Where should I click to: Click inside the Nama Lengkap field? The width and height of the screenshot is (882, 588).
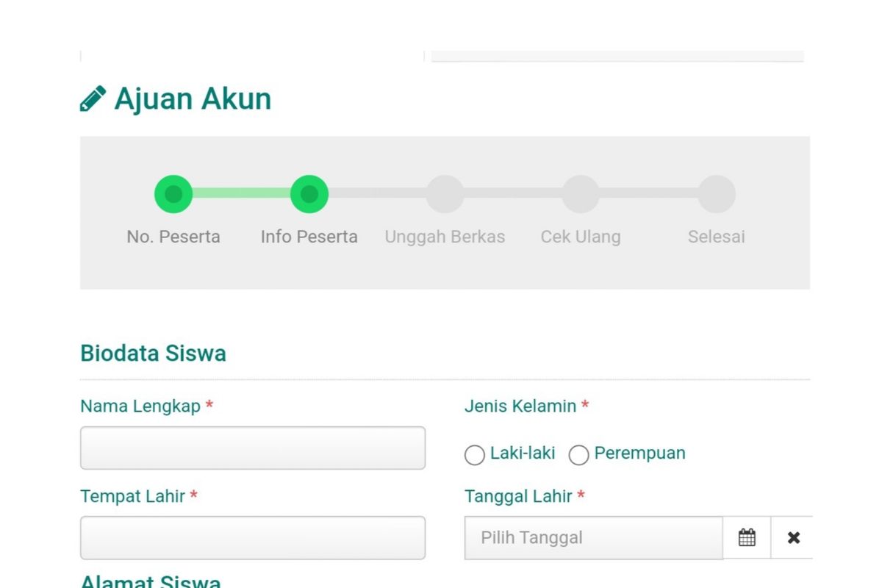click(252, 448)
